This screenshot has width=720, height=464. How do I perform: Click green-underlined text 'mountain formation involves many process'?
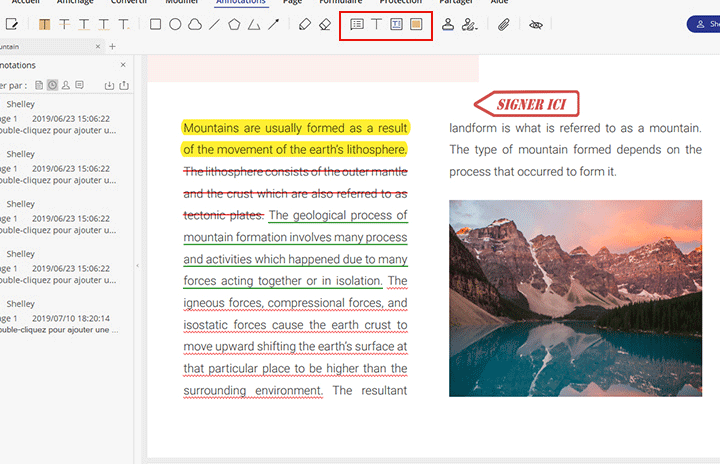tap(295, 237)
